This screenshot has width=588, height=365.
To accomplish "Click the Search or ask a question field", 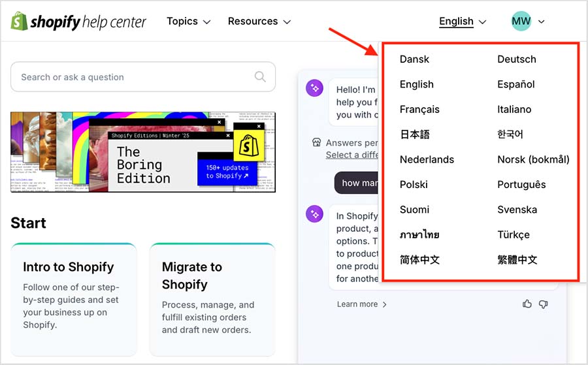I will tap(143, 77).
